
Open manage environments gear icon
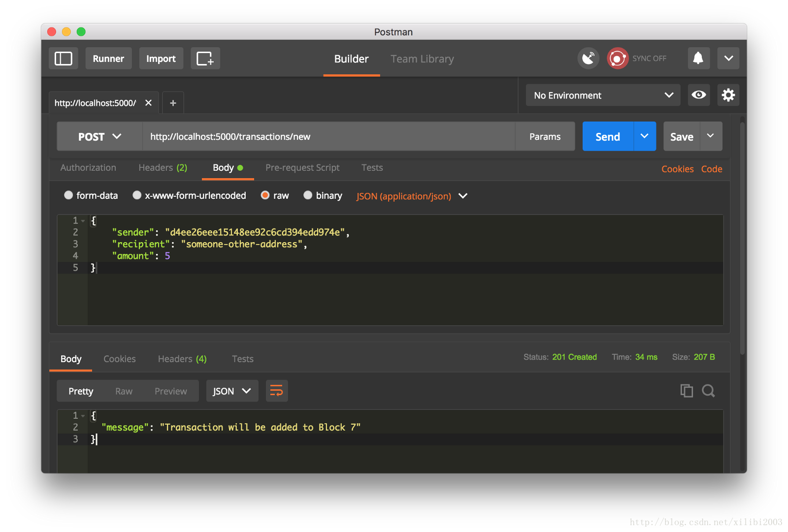tap(728, 95)
